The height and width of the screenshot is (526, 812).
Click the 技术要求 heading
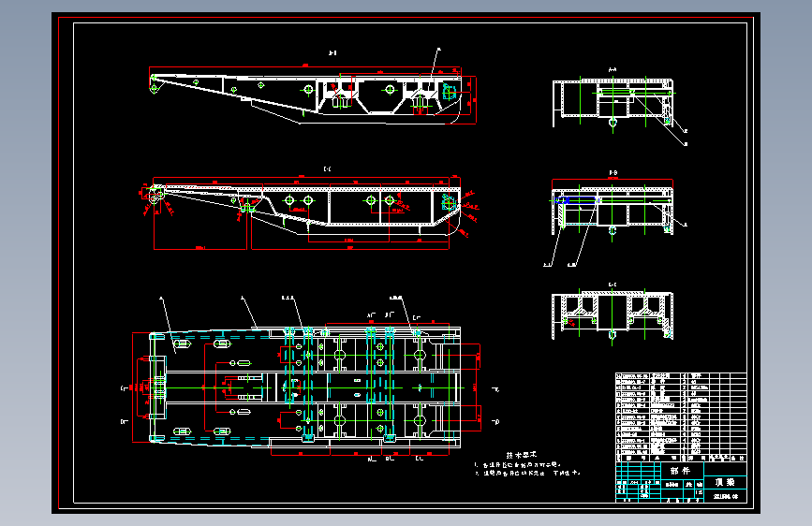tap(521, 455)
